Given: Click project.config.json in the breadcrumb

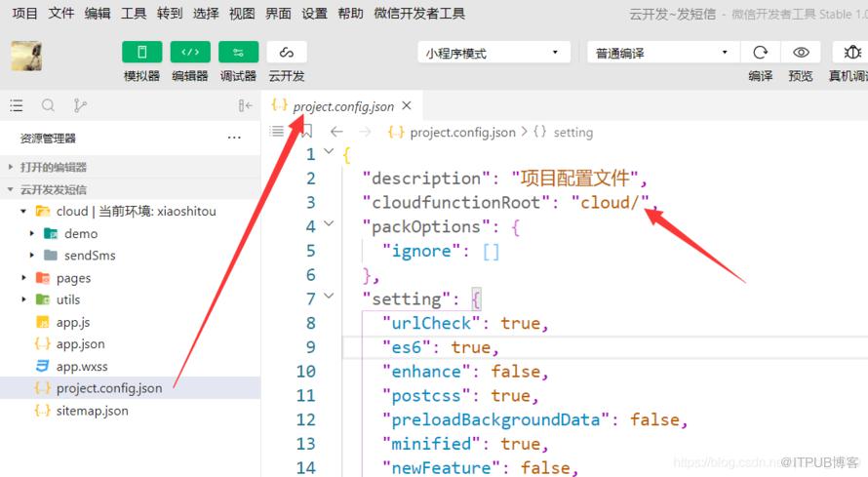Looking at the screenshot, I should coord(463,133).
